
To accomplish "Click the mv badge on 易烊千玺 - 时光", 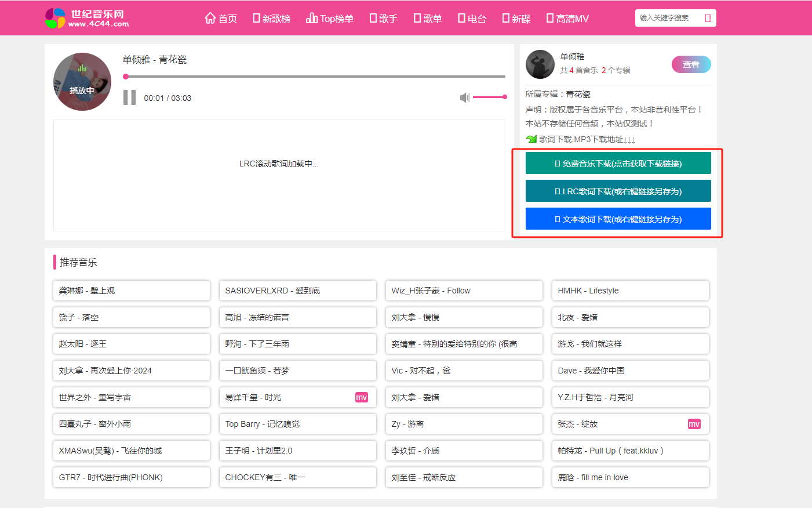I will coord(362,397).
